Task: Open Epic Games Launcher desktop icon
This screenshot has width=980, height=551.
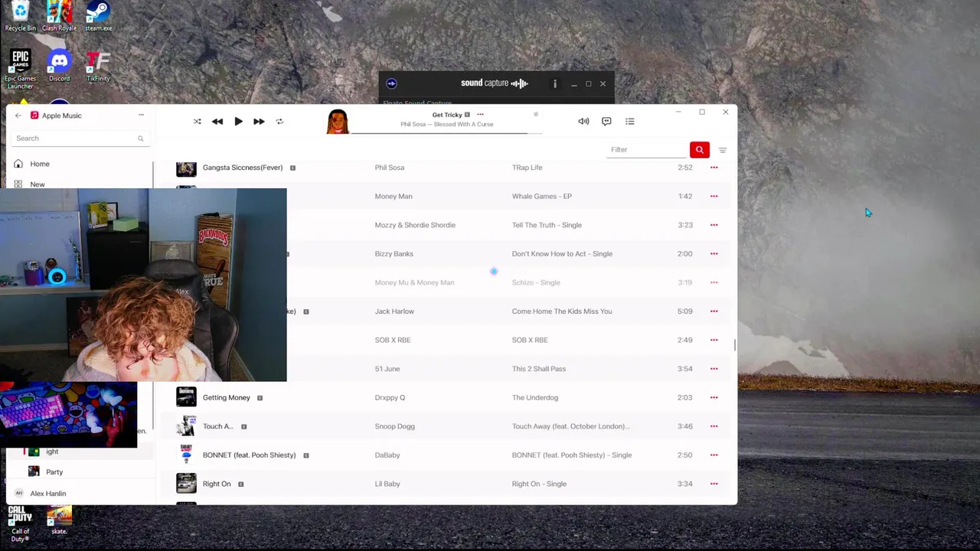Action: pyautogui.click(x=20, y=70)
